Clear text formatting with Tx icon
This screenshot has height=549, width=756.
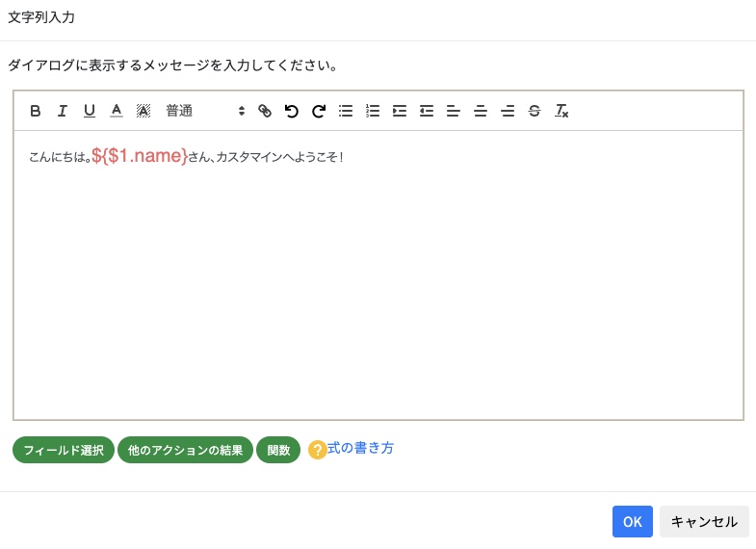pyautogui.click(x=561, y=111)
